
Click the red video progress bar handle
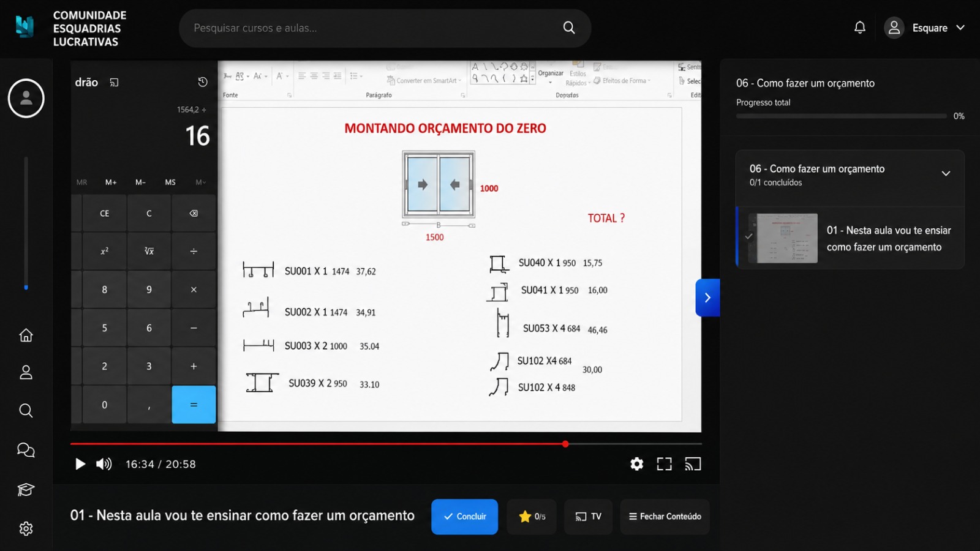(x=565, y=444)
